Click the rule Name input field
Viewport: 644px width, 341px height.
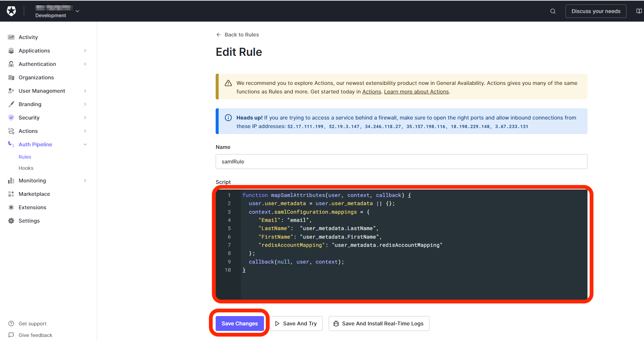pos(401,162)
